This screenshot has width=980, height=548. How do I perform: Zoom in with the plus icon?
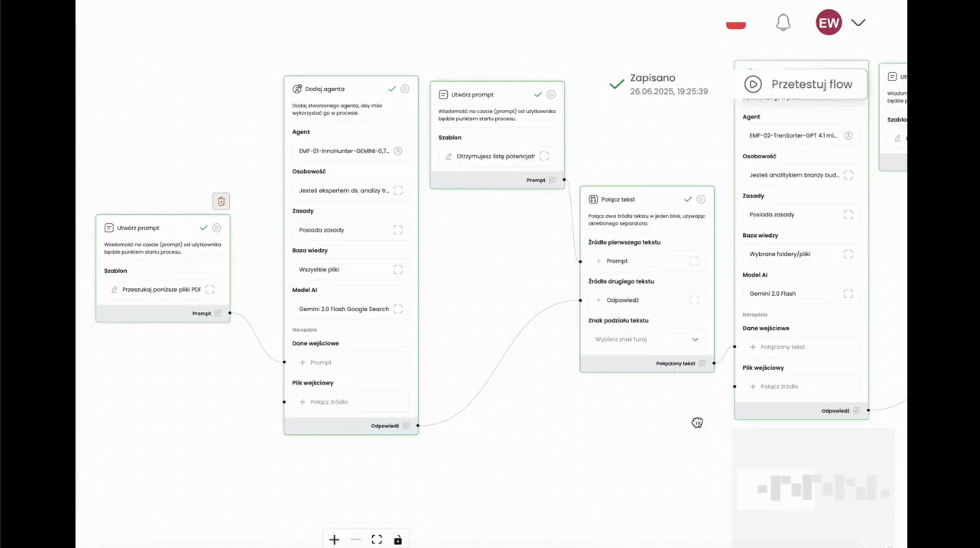pos(334,539)
